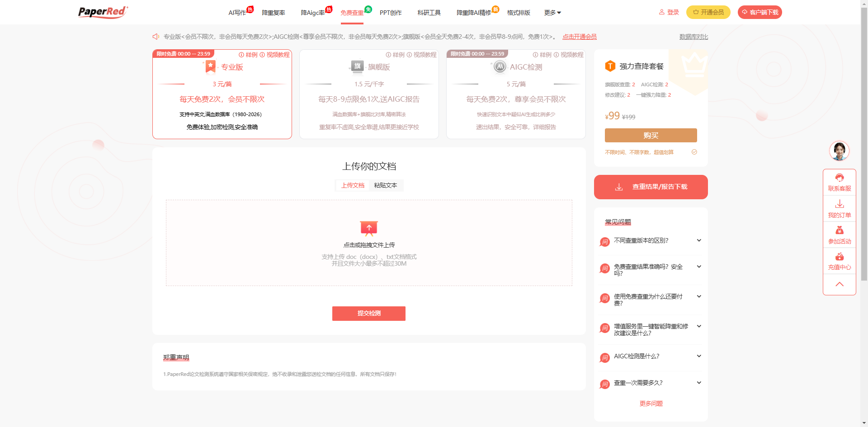Switch to the 粘贴文本 tab
The image size is (868, 427).
click(386, 185)
